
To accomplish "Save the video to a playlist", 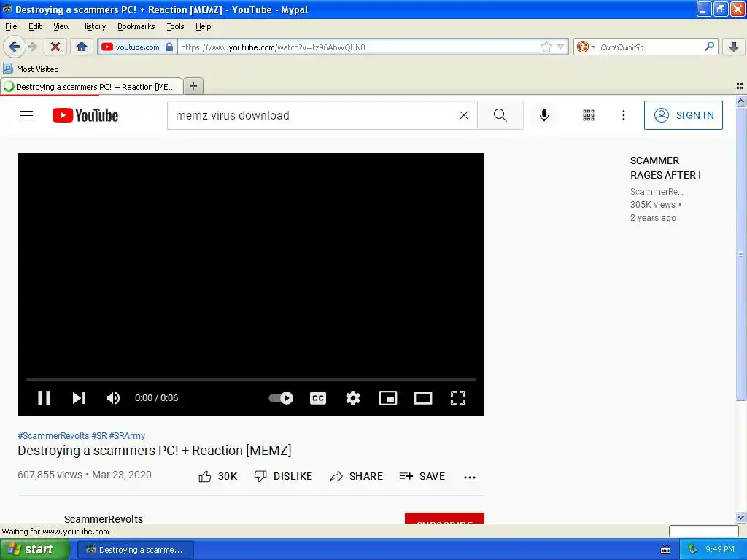I will click(x=422, y=476).
